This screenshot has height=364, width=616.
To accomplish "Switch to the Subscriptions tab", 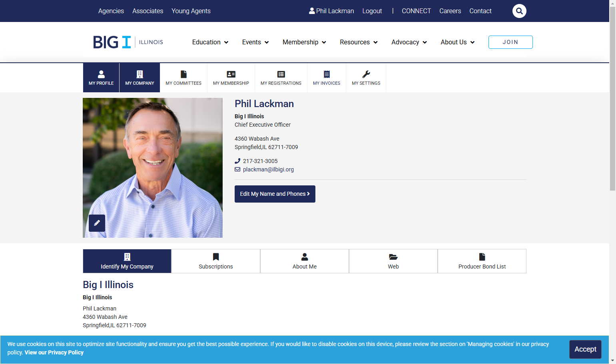I will (216, 261).
